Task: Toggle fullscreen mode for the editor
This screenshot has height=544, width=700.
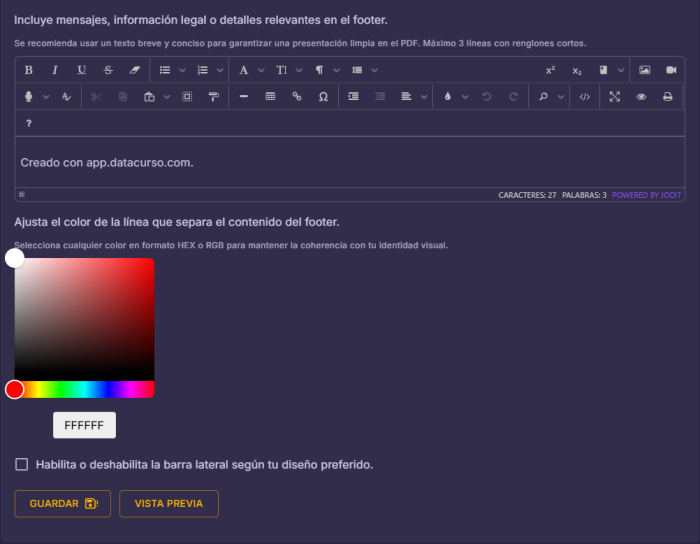Action: [615, 97]
